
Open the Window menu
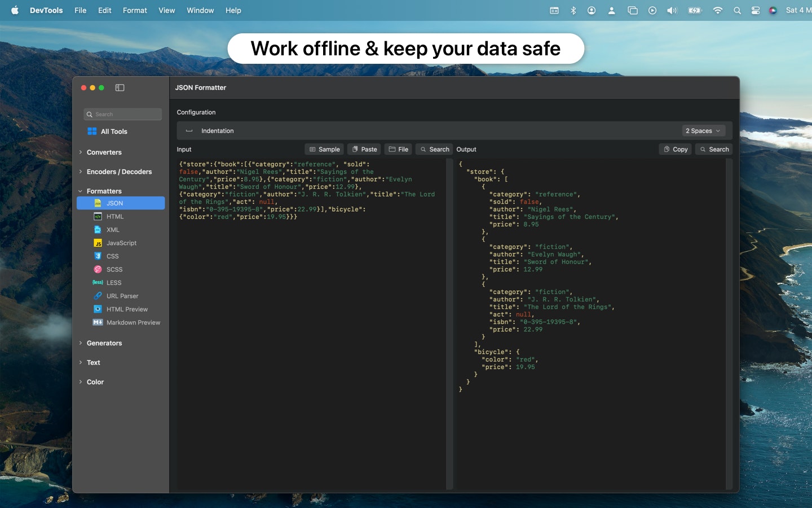tap(200, 10)
